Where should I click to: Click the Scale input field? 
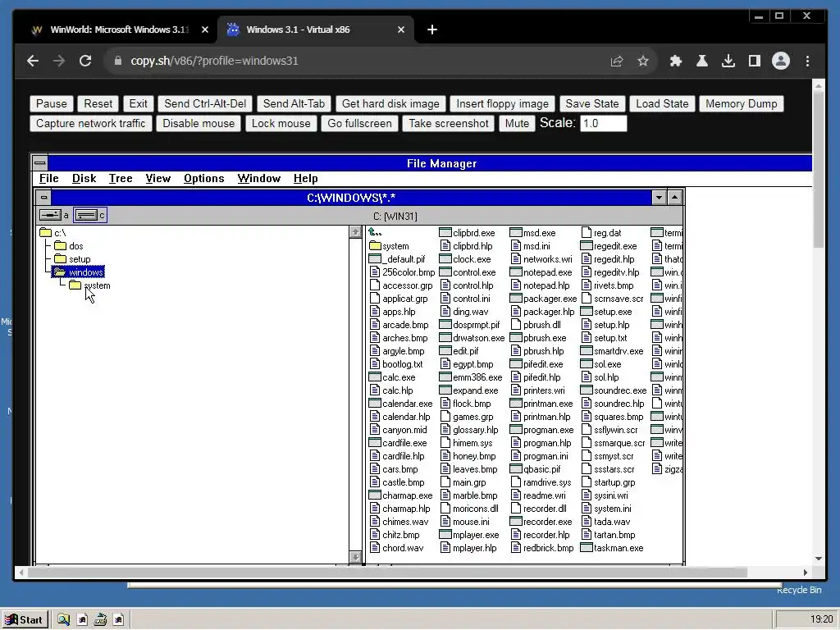click(x=603, y=123)
